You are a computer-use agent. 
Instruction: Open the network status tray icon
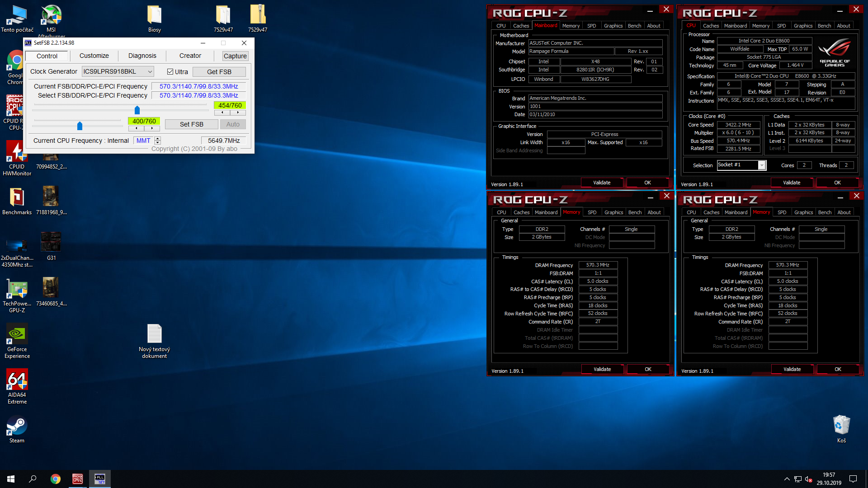coord(798,479)
